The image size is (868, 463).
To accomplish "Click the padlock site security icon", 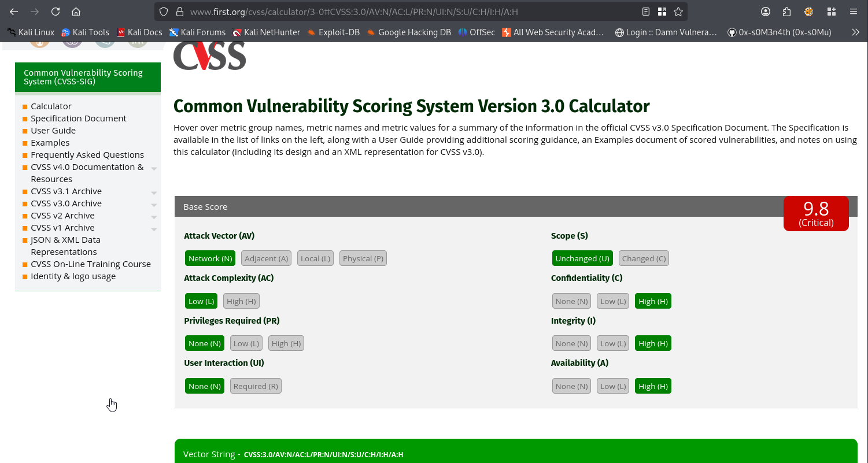I will 179,12.
